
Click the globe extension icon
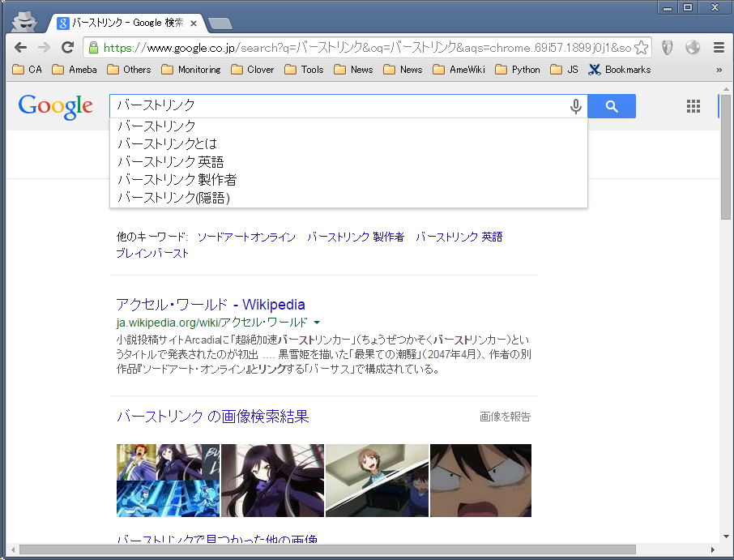click(693, 47)
